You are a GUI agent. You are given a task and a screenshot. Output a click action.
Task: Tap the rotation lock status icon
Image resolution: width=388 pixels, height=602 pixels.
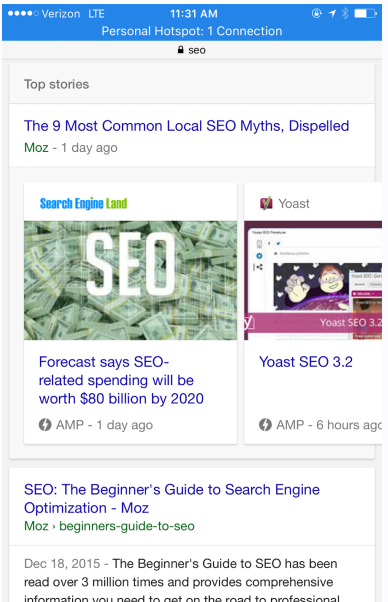(x=316, y=13)
